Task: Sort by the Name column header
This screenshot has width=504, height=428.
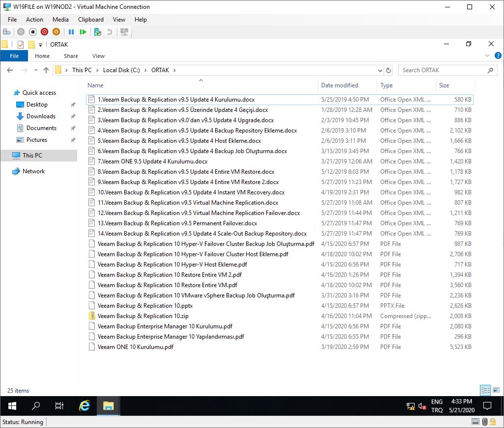Action: click(95, 85)
